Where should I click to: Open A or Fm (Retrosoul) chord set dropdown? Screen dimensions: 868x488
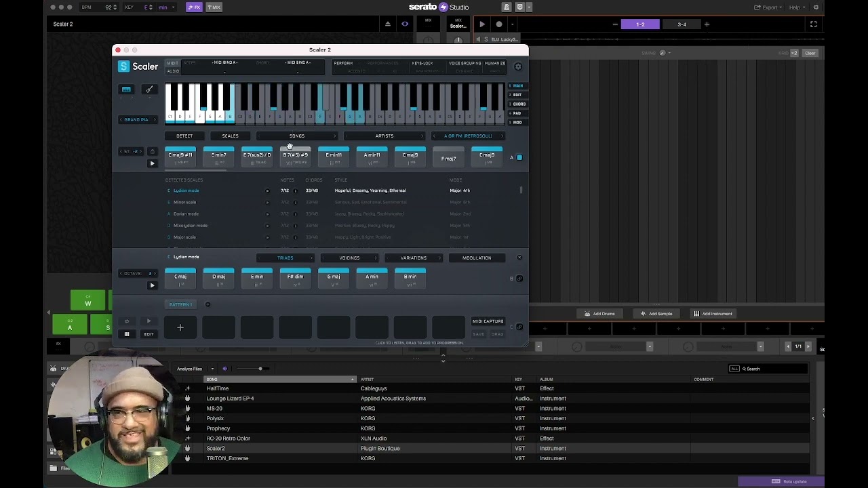[469, 136]
